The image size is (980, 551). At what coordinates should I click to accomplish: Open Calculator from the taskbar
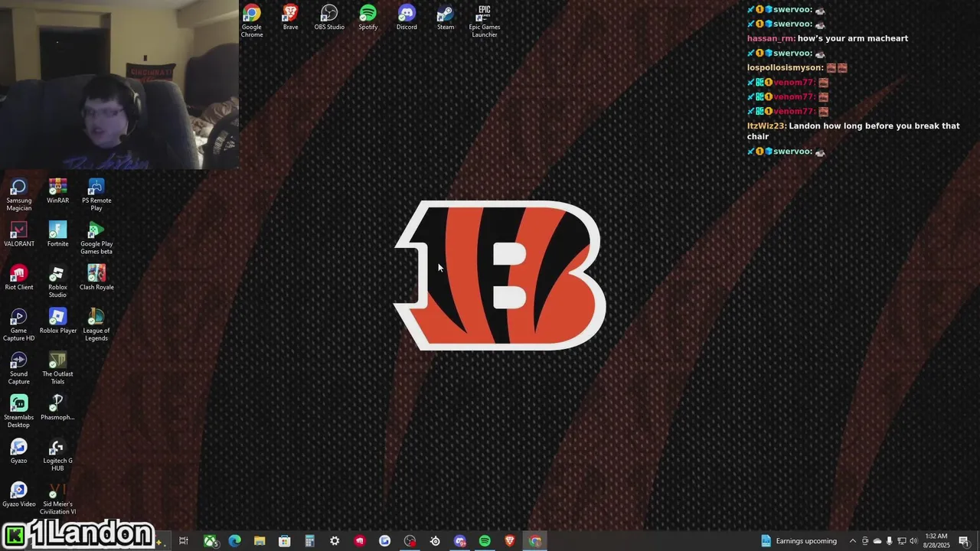(309, 541)
